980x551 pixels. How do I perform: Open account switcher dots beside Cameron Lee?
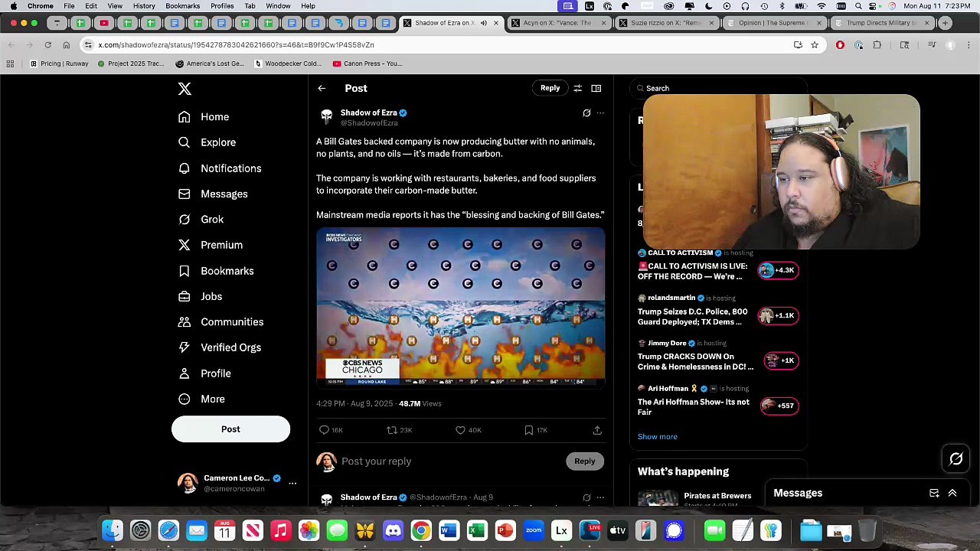[x=292, y=483]
